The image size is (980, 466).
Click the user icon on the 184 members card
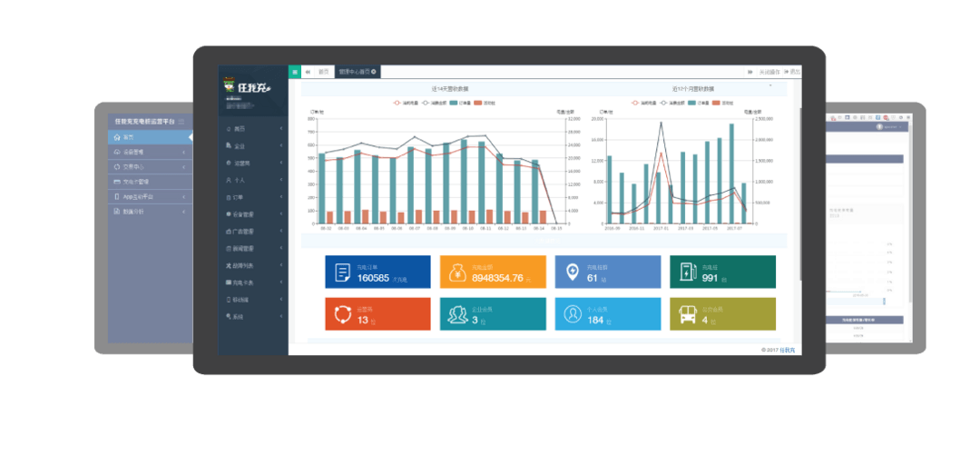[x=573, y=314]
